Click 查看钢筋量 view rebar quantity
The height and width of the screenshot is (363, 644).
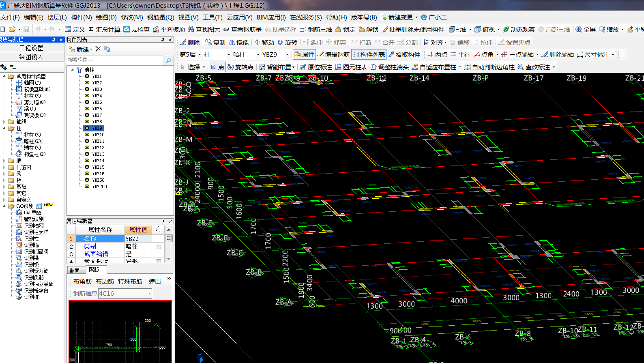point(243,29)
